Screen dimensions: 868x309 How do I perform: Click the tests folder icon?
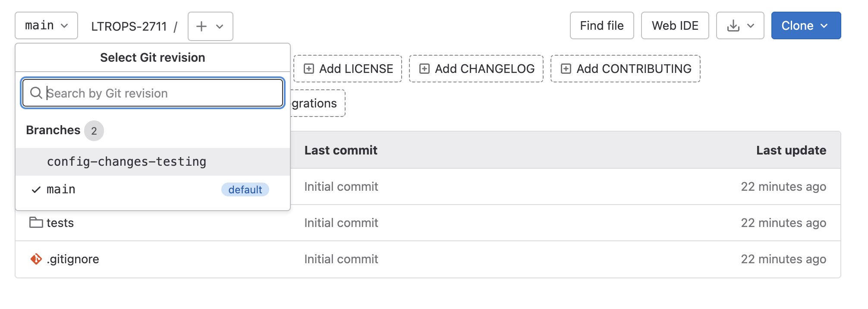pyautogui.click(x=36, y=223)
